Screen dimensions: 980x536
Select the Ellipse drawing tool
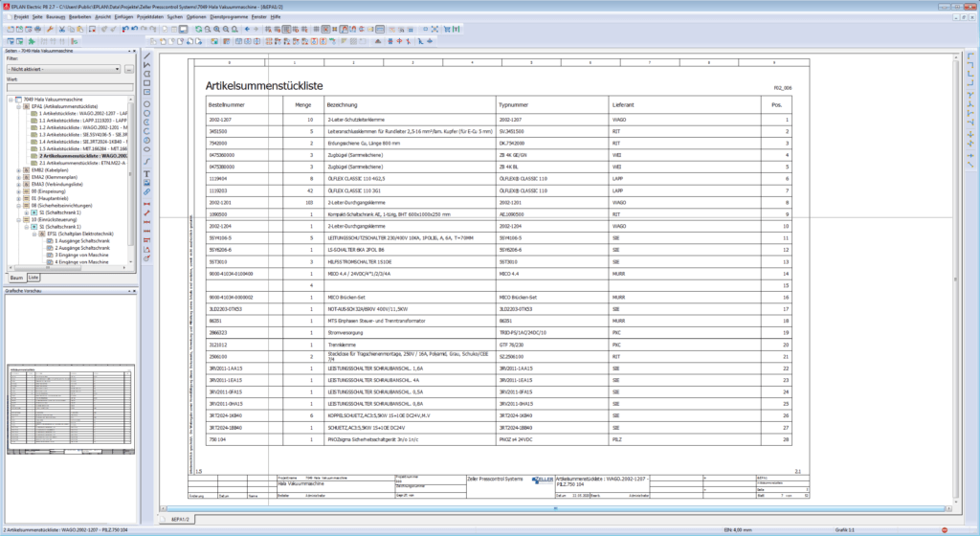click(147, 149)
